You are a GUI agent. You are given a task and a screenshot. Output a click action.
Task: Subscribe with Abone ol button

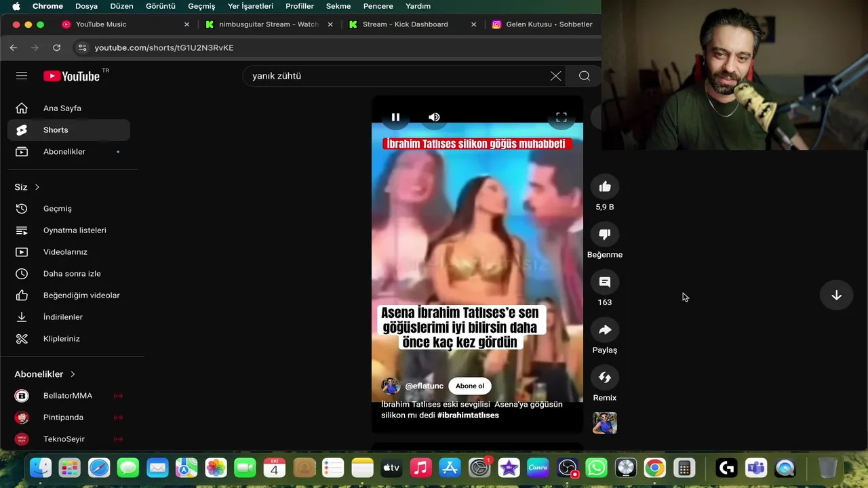[470, 386]
